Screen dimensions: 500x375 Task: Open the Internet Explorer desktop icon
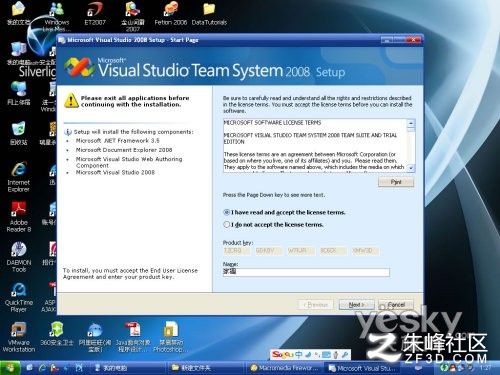click(18, 177)
